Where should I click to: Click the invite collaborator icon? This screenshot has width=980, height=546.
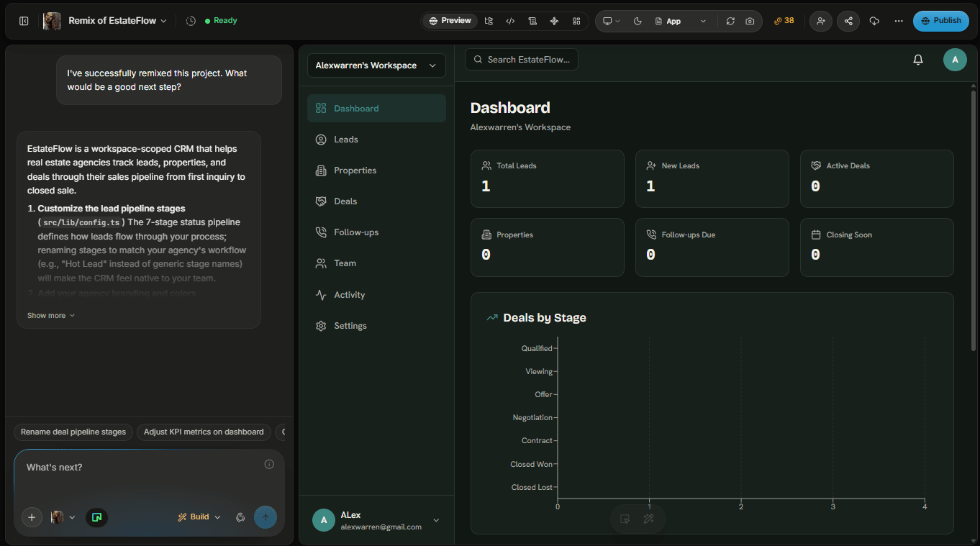[821, 21]
